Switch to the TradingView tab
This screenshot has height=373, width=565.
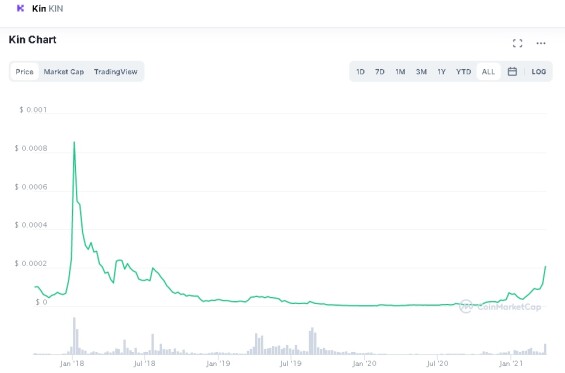pyautogui.click(x=116, y=72)
